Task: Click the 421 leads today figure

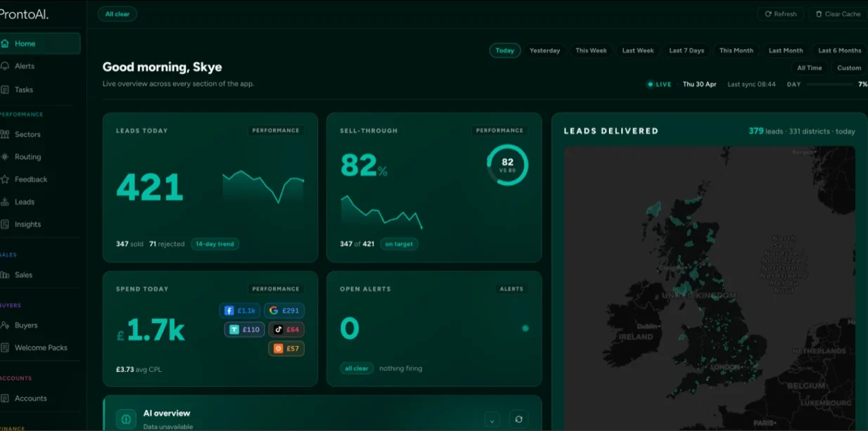Action: coord(150,187)
